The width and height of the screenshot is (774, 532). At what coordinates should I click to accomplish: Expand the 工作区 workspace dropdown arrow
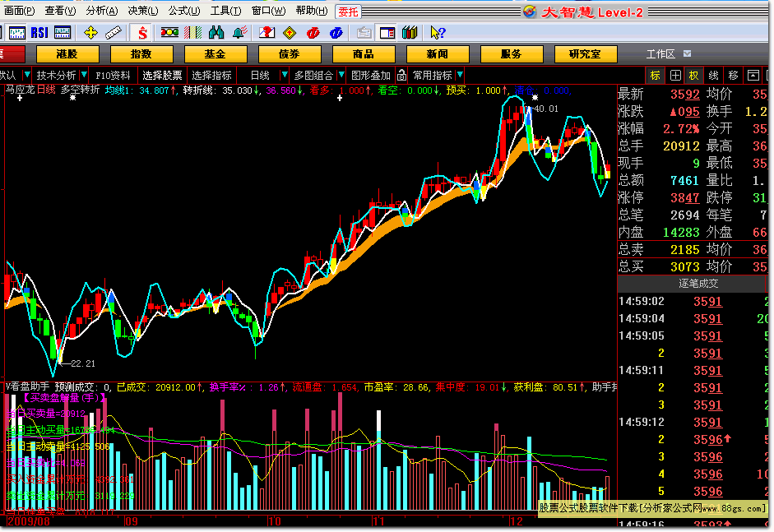[x=687, y=53]
